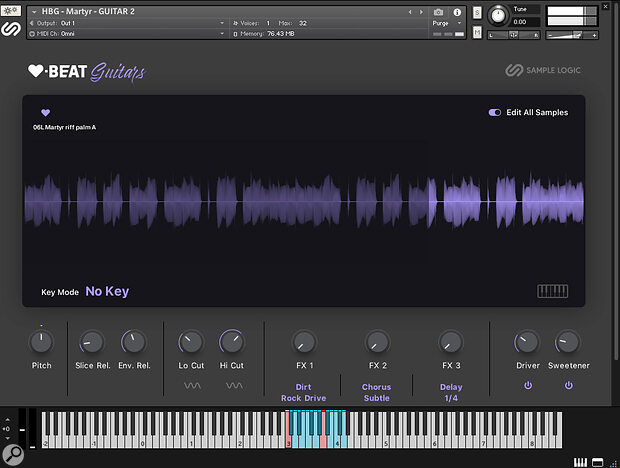
Task: Click the Sweetener knob
Action: click(568, 342)
